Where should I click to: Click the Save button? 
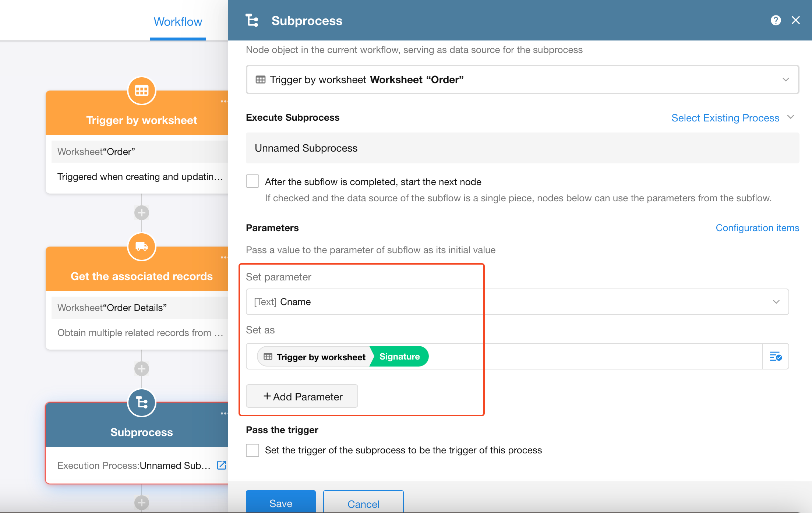(280, 503)
